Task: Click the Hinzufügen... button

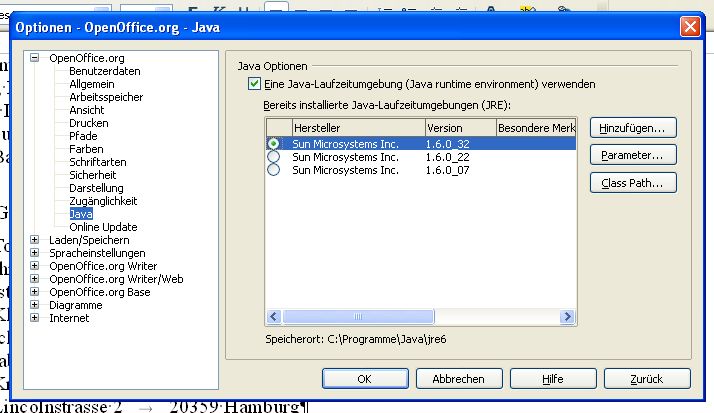Action: point(633,128)
